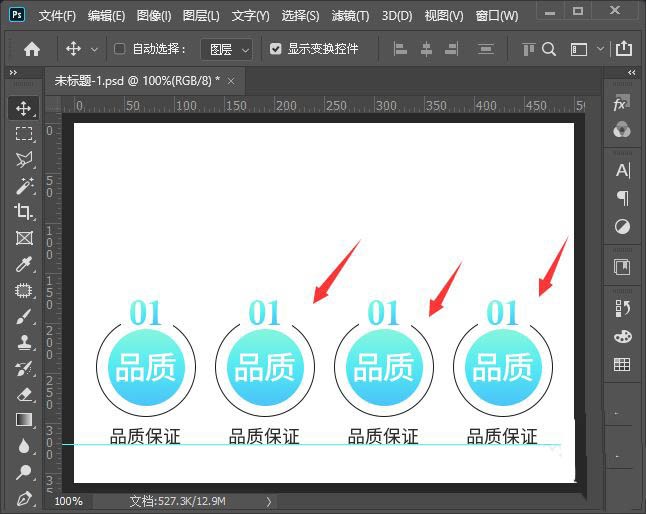Open the 图像(I) menu
This screenshot has width=646, height=514.
(x=154, y=16)
